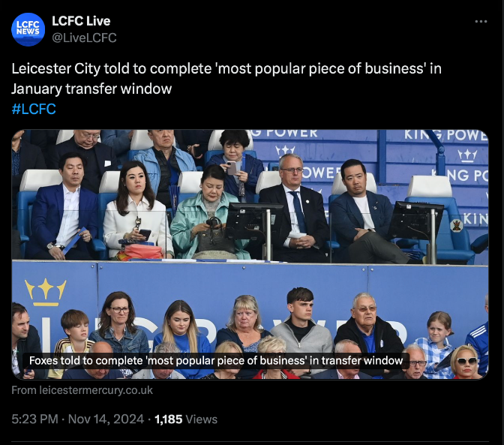504x445 pixels.
Task: Visit the leicestermercury.co.uk source link
Action: [x=82, y=390]
